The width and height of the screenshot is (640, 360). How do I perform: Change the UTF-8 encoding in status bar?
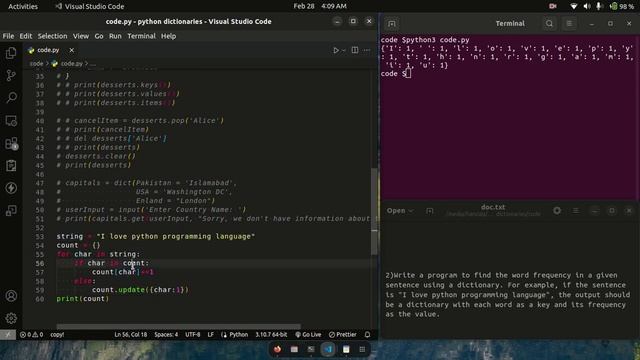point(193,334)
